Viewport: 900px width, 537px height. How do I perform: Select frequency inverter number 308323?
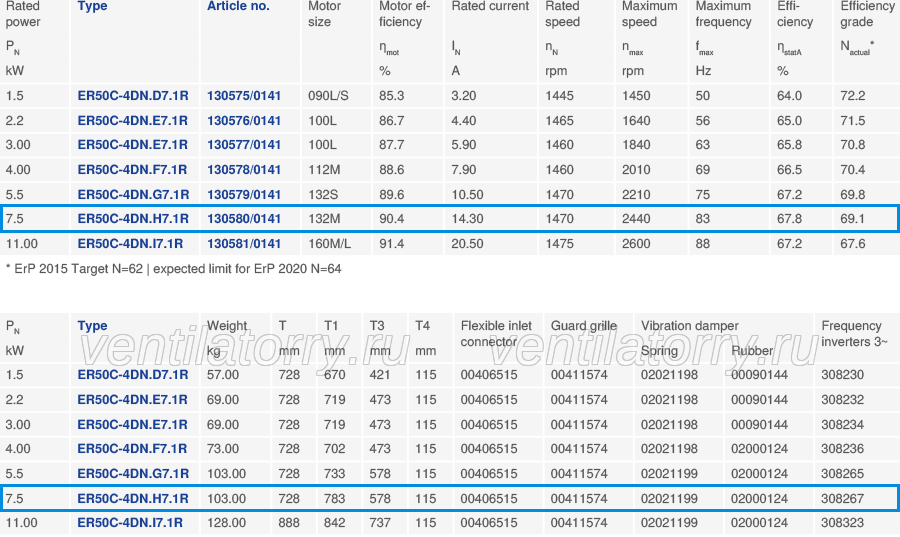pyautogui.click(x=843, y=523)
